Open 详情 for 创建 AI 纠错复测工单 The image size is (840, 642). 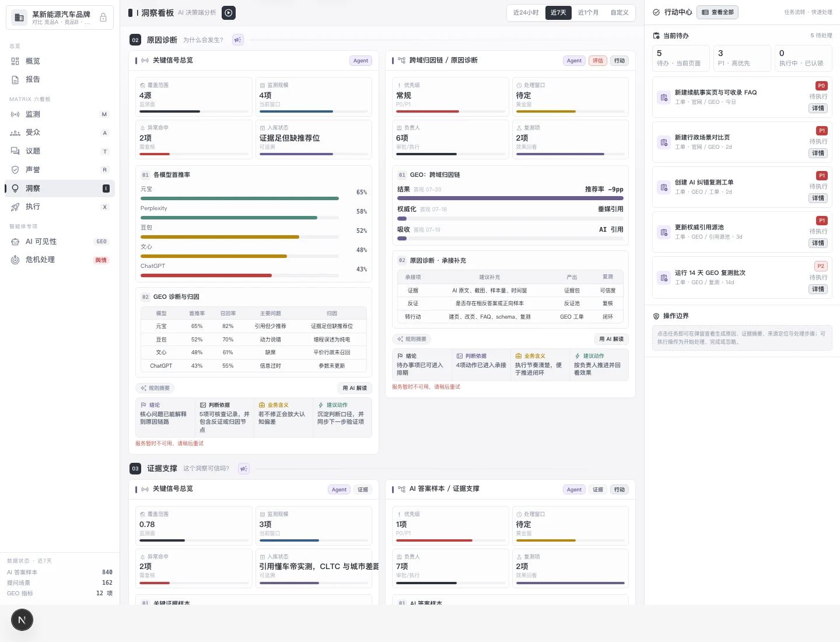pyautogui.click(x=818, y=198)
